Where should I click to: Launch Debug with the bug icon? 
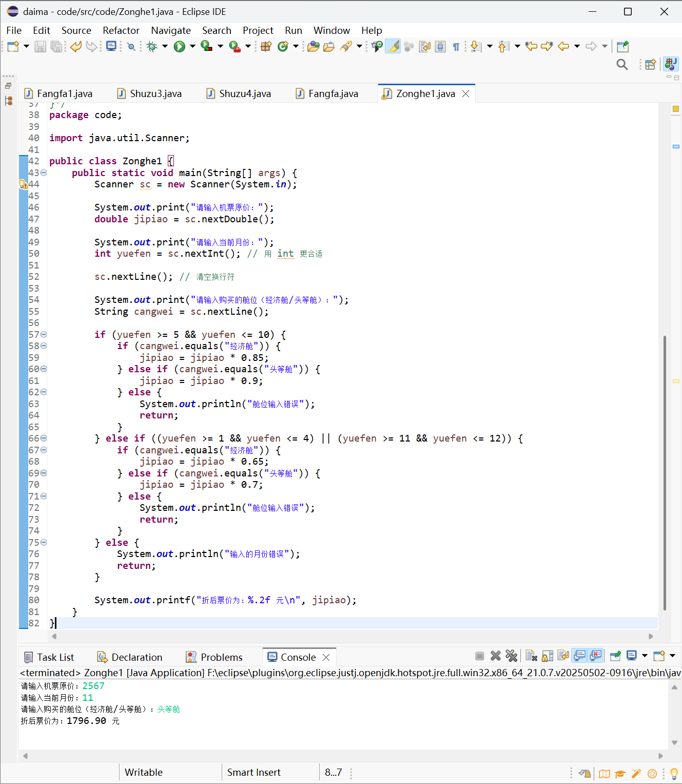(152, 47)
